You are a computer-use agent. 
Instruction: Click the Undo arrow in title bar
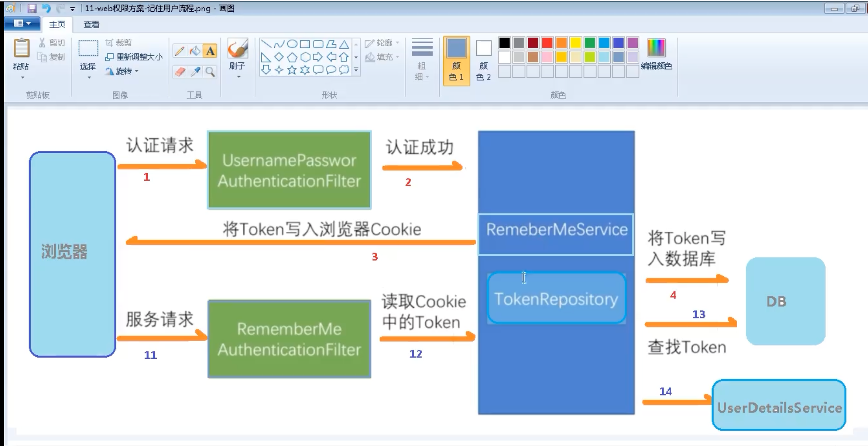pos(46,8)
